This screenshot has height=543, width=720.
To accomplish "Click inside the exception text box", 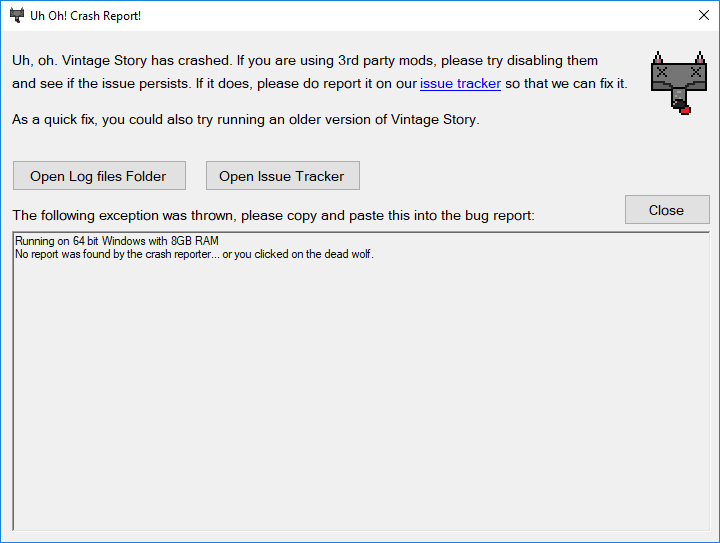I will pos(361,381).
